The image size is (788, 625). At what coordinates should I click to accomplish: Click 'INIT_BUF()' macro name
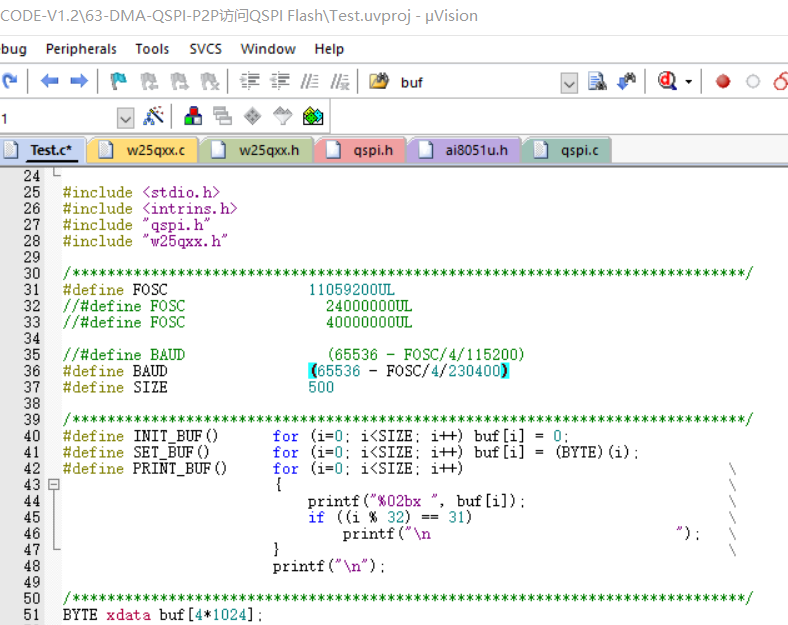(x=175, y=436)
